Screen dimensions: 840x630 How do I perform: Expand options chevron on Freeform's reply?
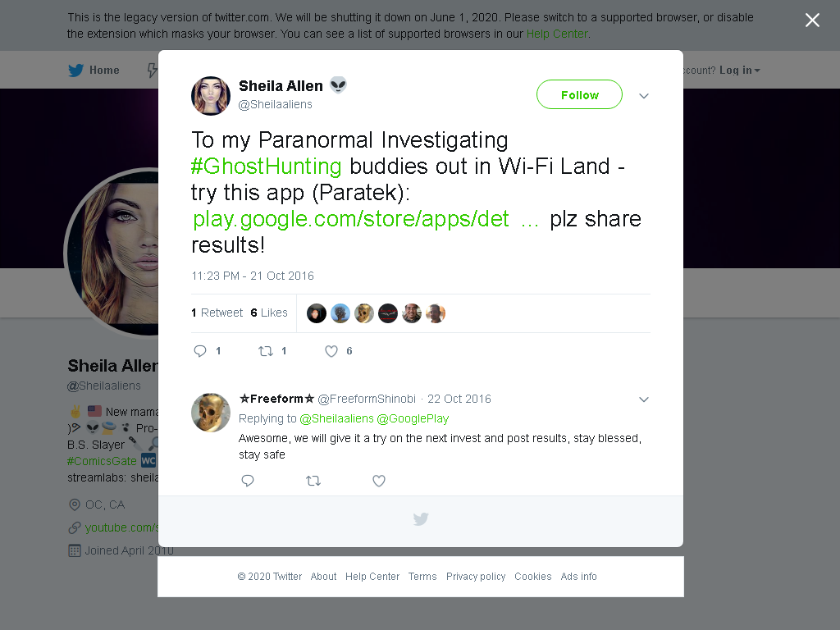pyautogui.click(x=644, y=399)
